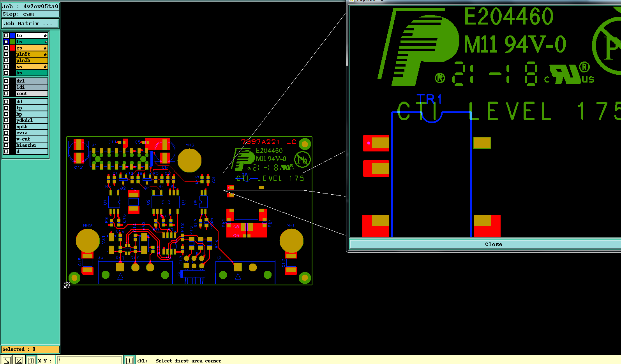Enable the ss layer checkbox

(6, 67)
